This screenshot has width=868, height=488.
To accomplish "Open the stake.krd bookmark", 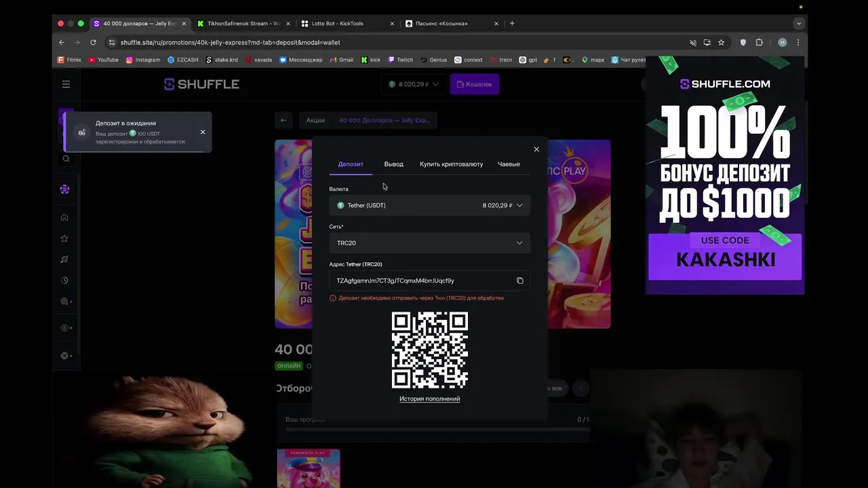I will [x=222, y=60].
